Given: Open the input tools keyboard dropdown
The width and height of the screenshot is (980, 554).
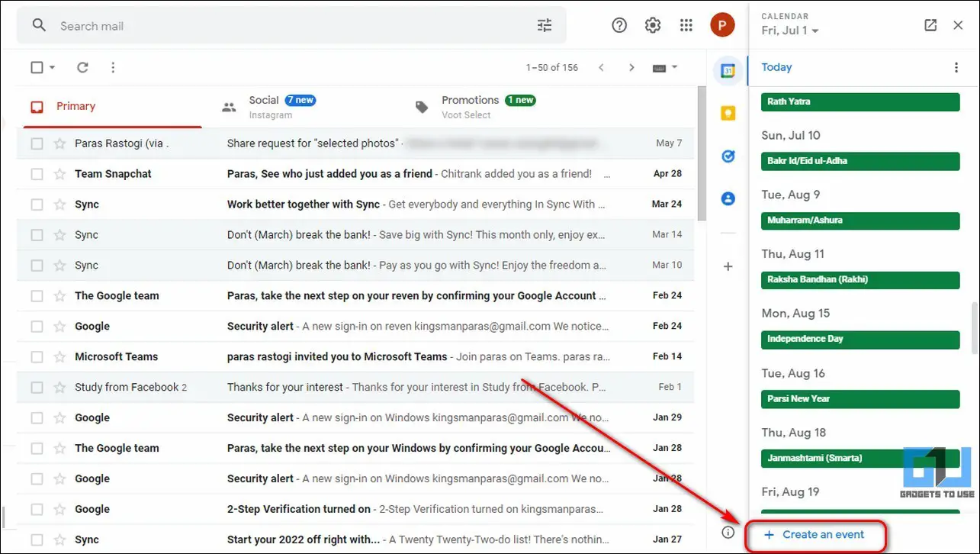Looking at the screenshot, I should pos(665,67).
